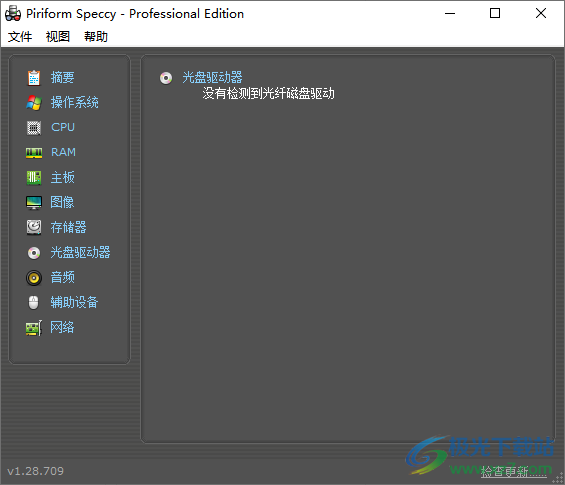Click the 光盘驱动器 heading in main panel
This screenshot has height=485, width=565.
pos(212,77)
